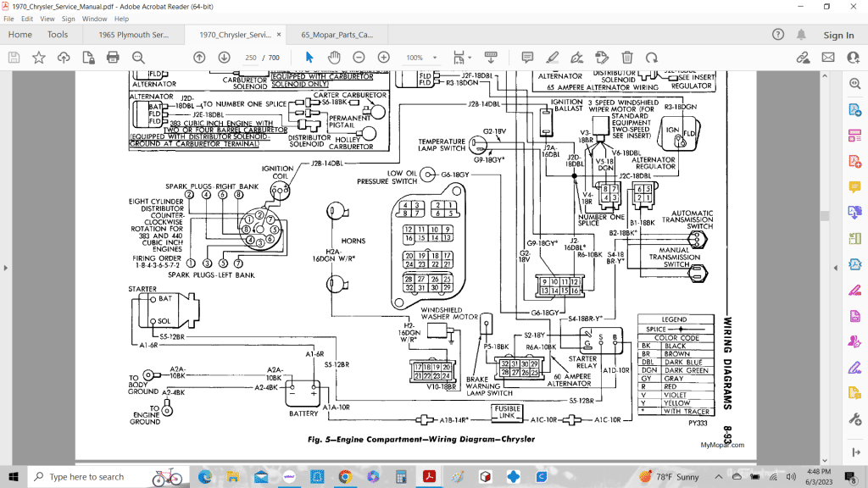Select the hand pan tool
Viewport: 868px width, 488px height.
point(334,58)
